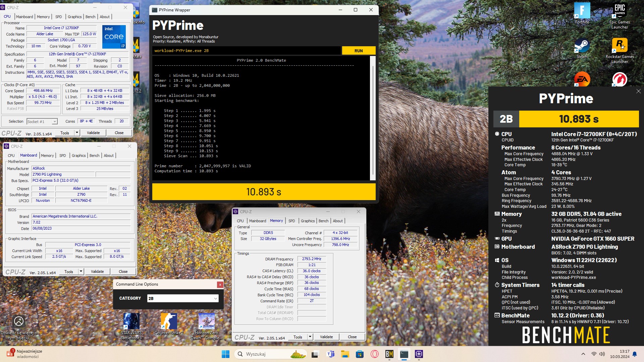Open Opera browser from taskbar
Screen dimensions: 644x362
click(375, 354)
